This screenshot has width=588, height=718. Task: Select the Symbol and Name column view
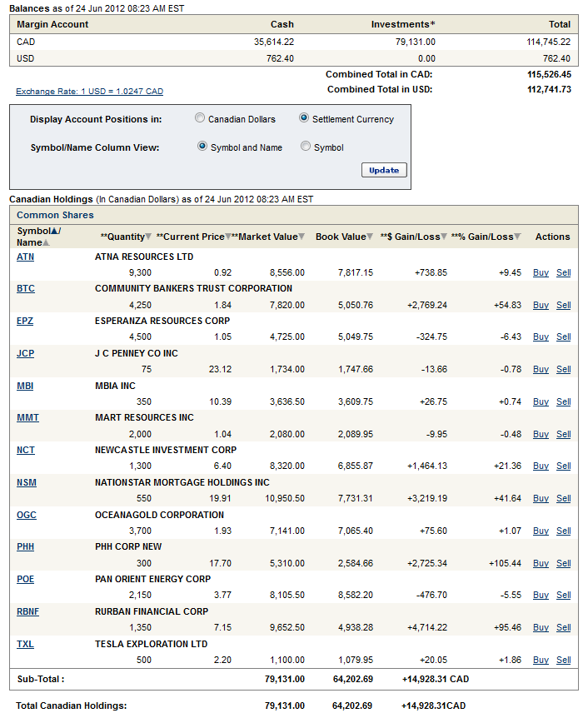[x=202, y=147]
